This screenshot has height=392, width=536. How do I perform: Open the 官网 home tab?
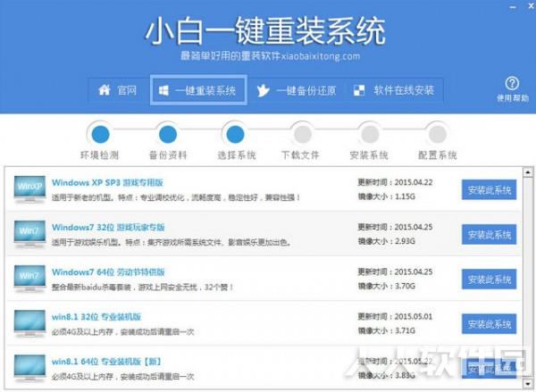tap(119, 90)
